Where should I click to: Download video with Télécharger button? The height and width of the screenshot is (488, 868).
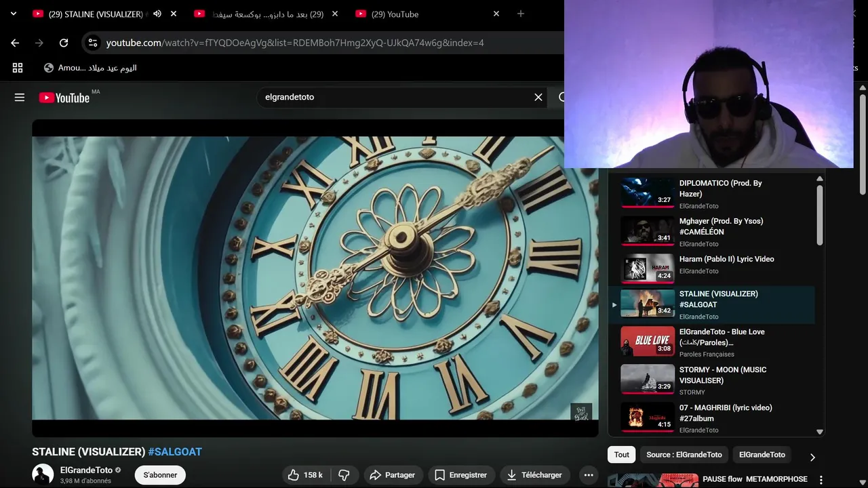pos(535,475)
